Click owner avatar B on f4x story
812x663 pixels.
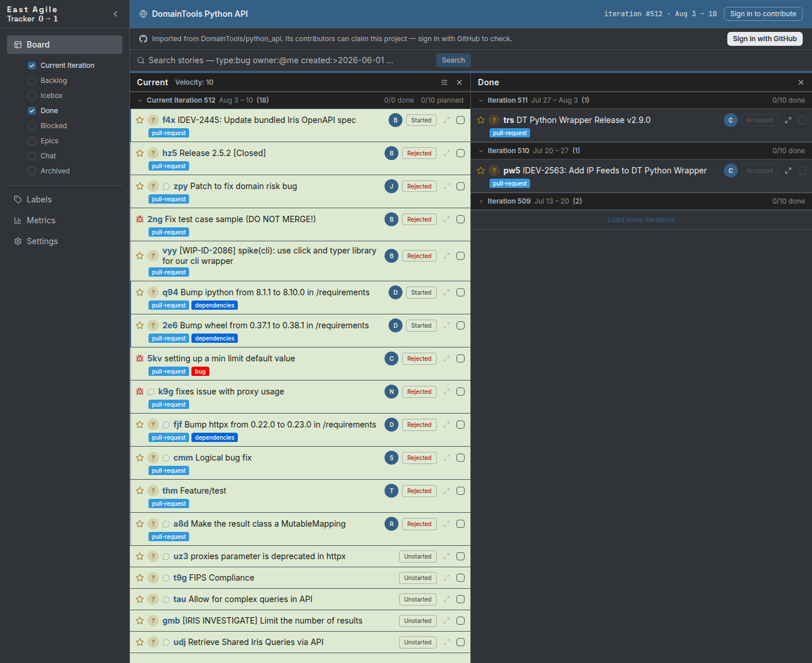[396, 120]
